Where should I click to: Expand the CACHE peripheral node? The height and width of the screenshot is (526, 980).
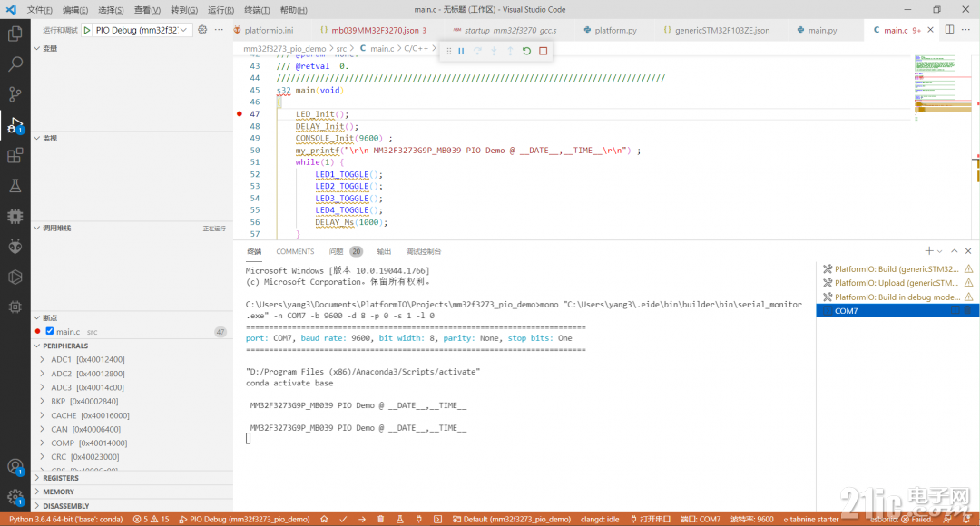click(x=42, y=415)
